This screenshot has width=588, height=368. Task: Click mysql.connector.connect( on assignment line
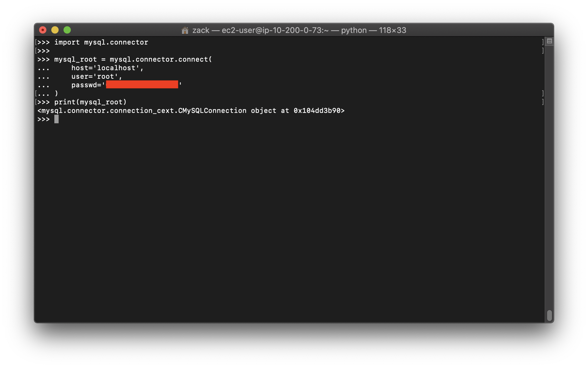tap(161, 60)
